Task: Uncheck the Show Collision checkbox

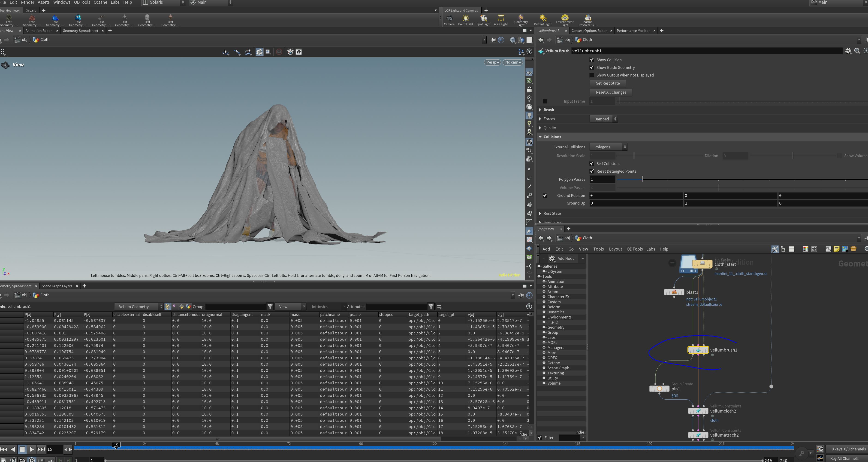Action: pyautogui.click(x=592, y=60)
